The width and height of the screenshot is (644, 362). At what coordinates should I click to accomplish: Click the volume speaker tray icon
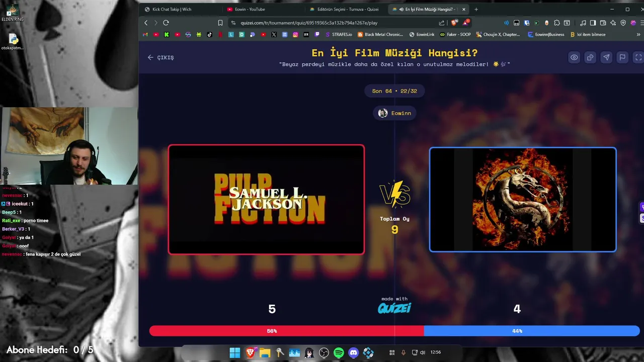coord(423,352)
